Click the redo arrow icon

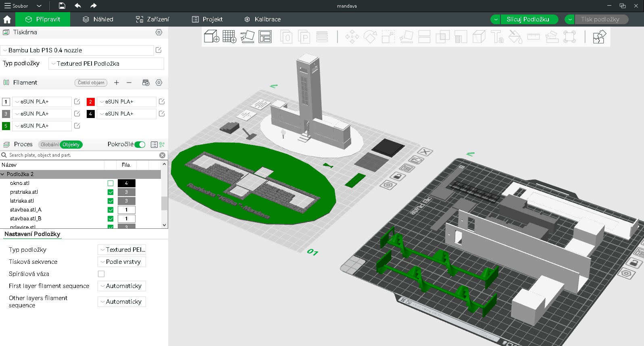tap(94, 6)
